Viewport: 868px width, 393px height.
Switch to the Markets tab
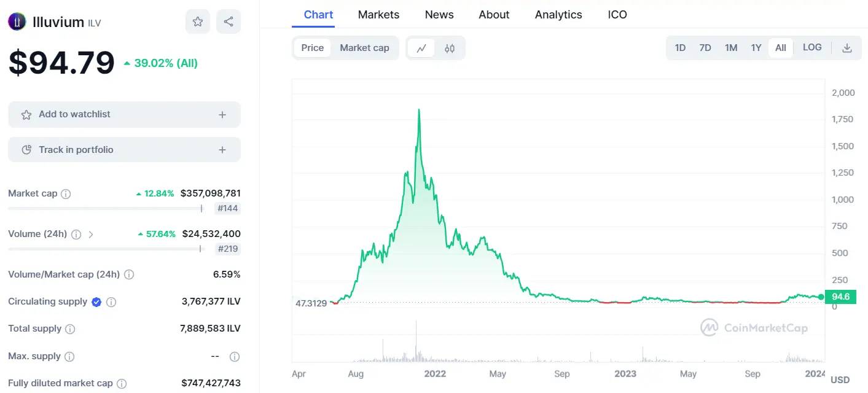coord(378,15)
